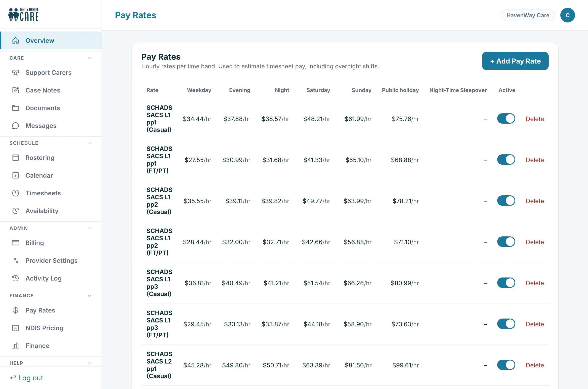This screenshot has height=389, width=588.
Task: Click the $27.55/hr weekday rate cell
Action: coord(198,160)
